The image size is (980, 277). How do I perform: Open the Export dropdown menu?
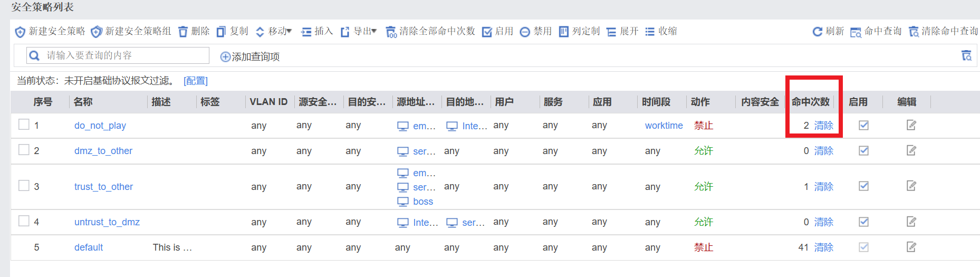[359, 32]
